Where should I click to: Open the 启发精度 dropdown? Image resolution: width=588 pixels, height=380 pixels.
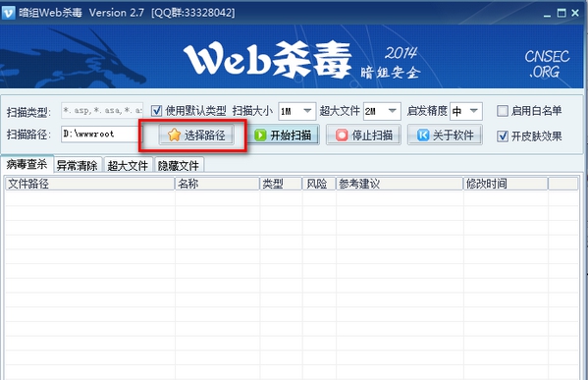point(466,111)
